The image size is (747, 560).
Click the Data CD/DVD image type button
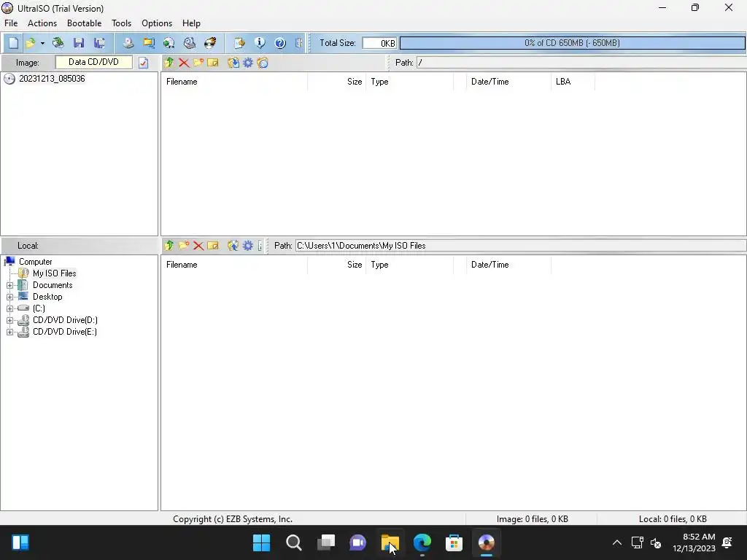point(94,63)
